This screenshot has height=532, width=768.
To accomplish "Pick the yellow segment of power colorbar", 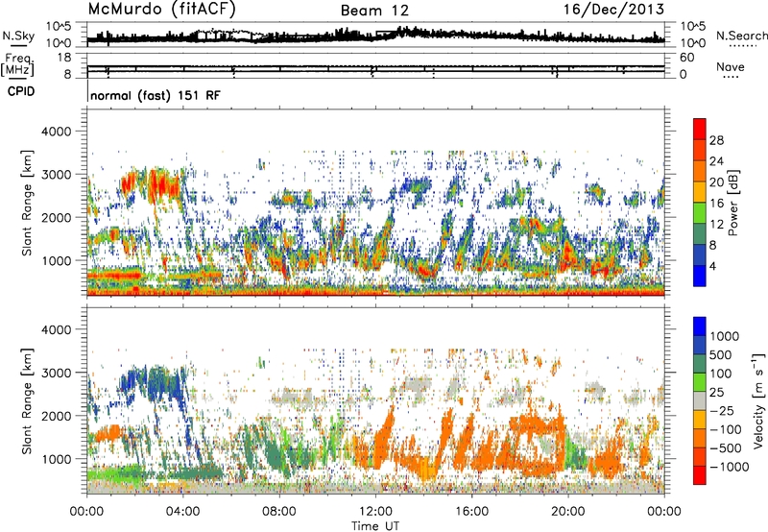I will 700,192.
